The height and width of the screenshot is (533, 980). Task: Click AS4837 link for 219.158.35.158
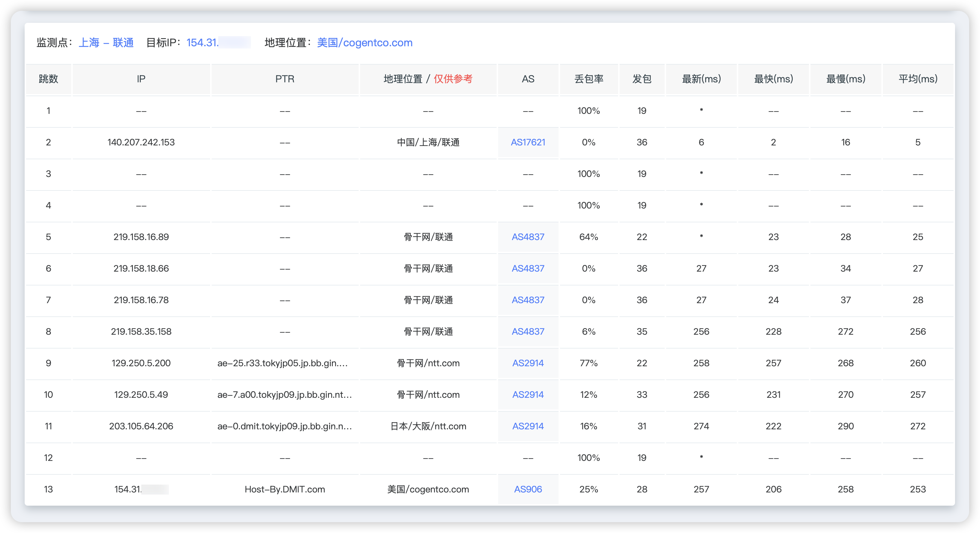click(x=528, y=331)
